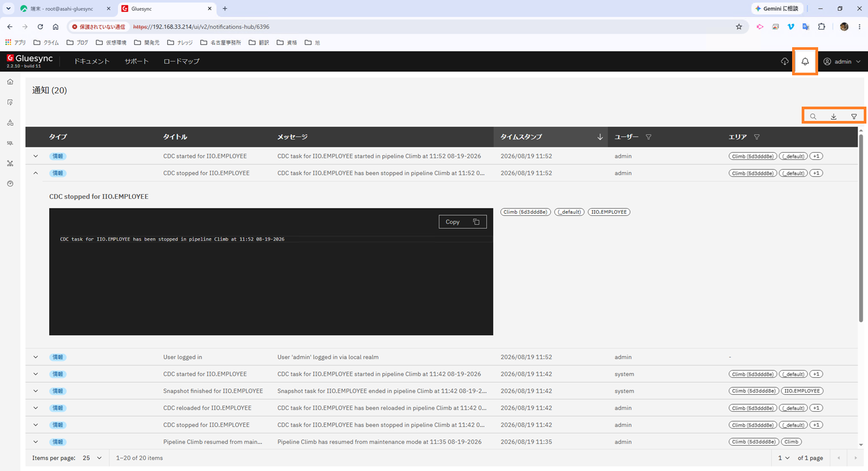Image resolution: width=868 pixels, height=471 pixels.
Task: Open a new browser tab
Action: pos(225,8)
